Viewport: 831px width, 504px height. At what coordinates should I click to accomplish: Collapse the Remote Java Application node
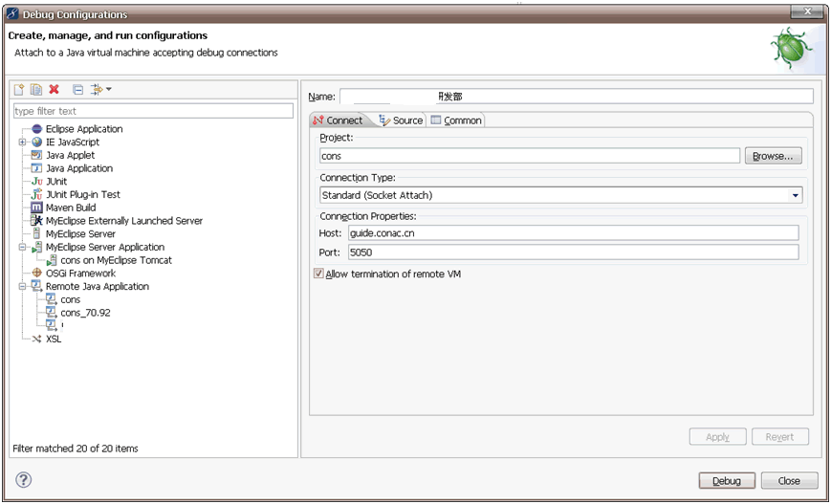(22, 286)
